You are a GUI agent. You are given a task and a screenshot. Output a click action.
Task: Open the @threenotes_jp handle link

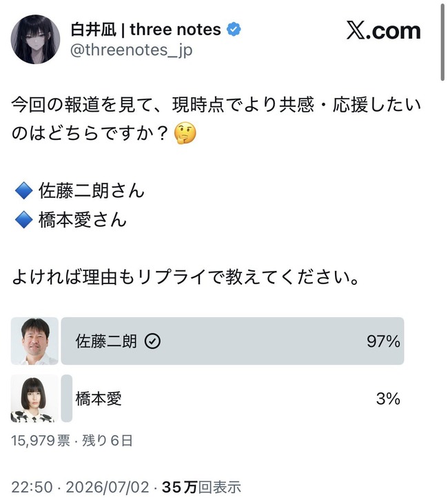pos(131,50)
